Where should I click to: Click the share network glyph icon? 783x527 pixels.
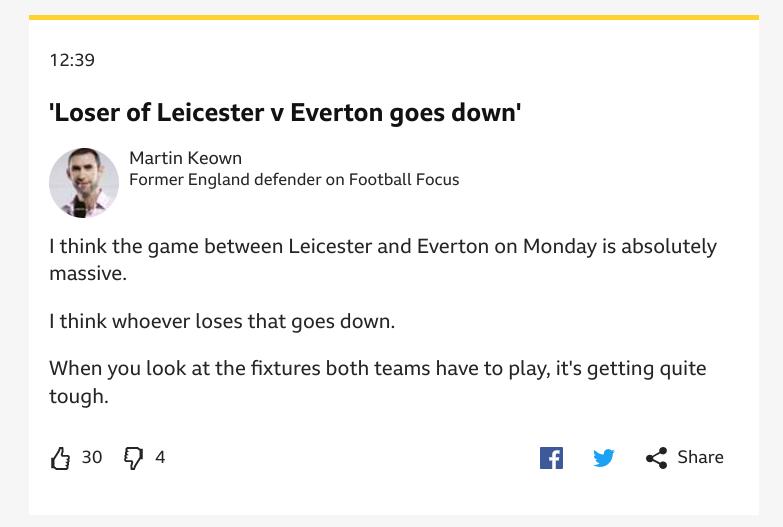coord(656,458)
